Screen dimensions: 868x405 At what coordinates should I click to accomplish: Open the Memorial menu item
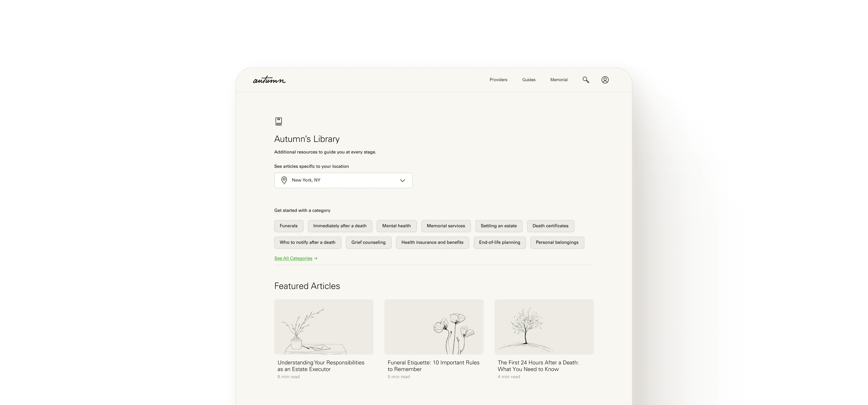pos(559,80)
